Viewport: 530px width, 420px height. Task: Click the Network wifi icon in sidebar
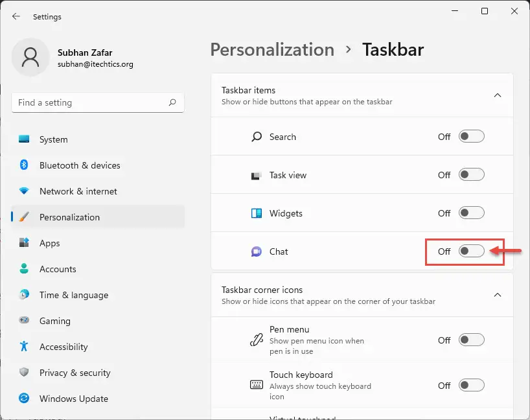tap(24, 191)
